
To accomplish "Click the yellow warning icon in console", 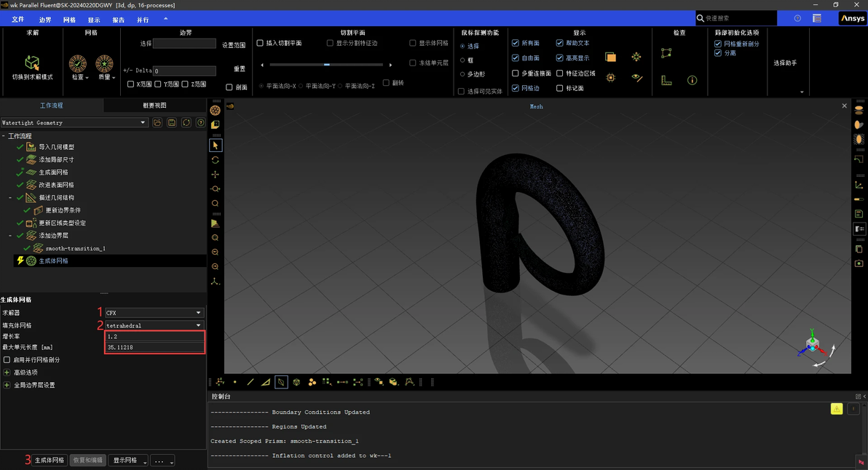I will 837,409.
